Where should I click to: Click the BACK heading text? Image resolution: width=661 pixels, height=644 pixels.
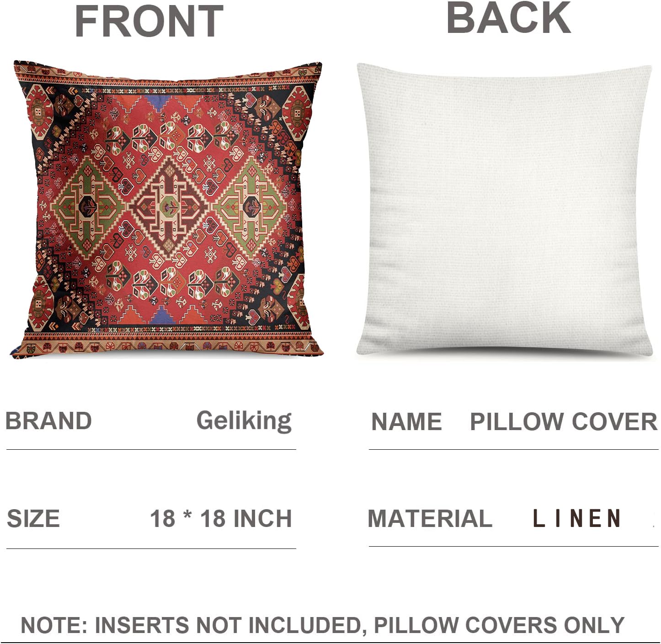tap(508, 18)
